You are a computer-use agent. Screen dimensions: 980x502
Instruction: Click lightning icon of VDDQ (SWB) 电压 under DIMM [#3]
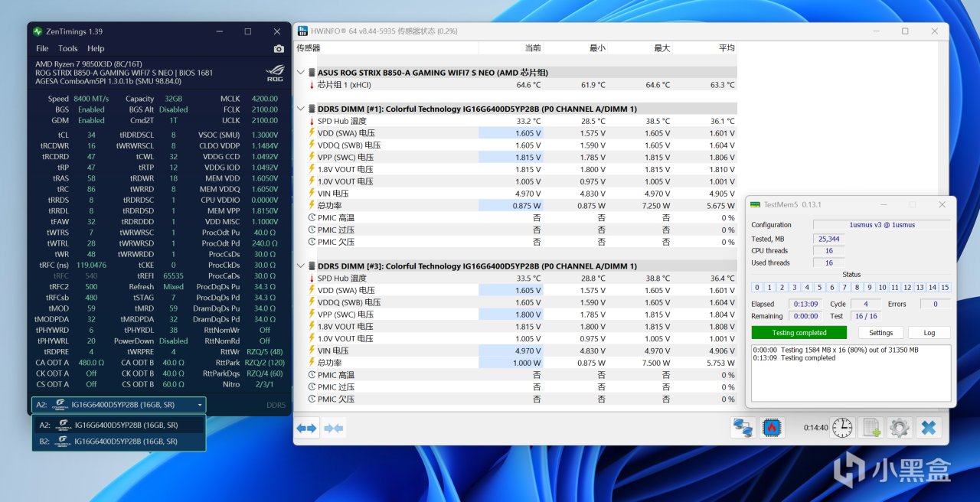[312, 303]
